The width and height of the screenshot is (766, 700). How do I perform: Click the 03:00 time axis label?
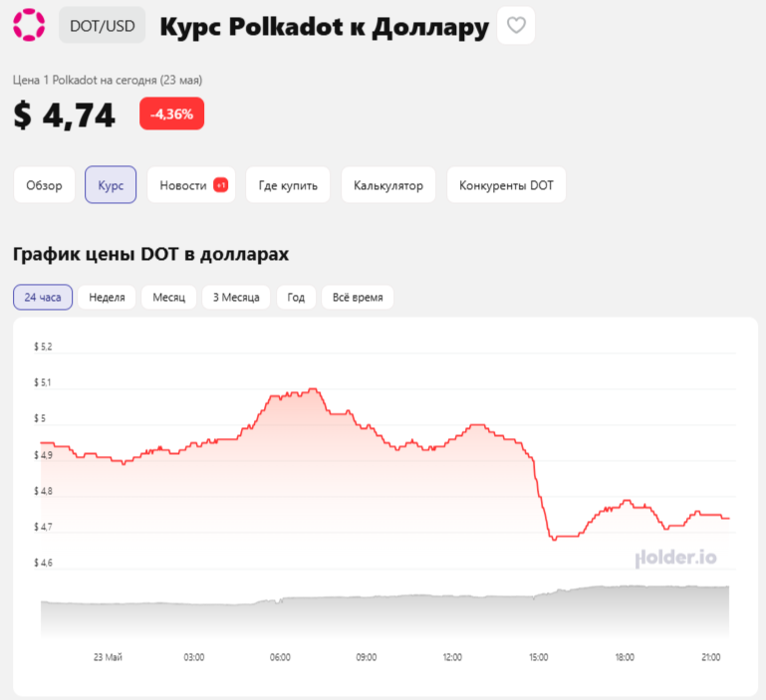194,657
